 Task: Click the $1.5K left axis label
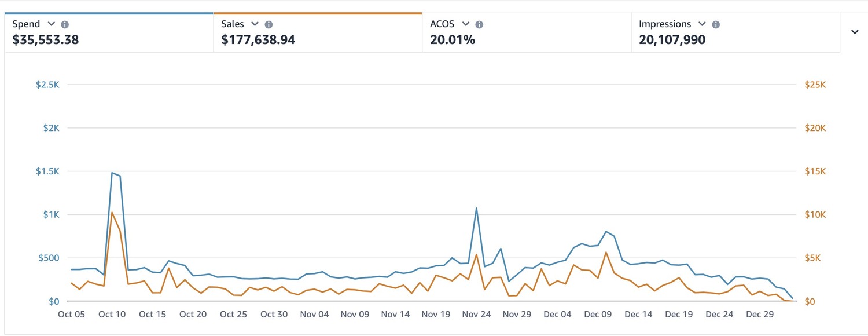click(47, 171)
